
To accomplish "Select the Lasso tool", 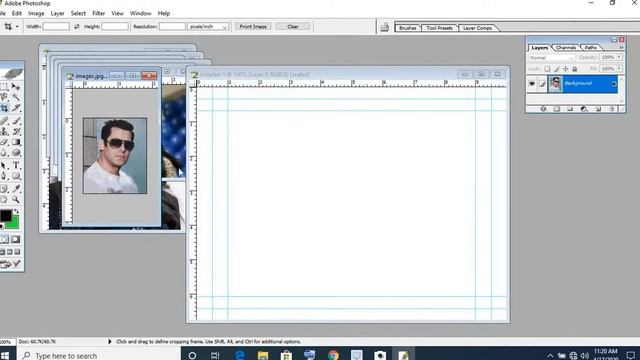I will click(4, 97).
